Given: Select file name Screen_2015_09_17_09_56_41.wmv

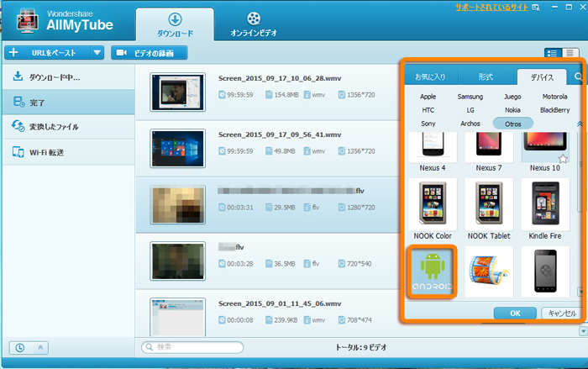Looking at the screenshot, I should coord(280,134).
